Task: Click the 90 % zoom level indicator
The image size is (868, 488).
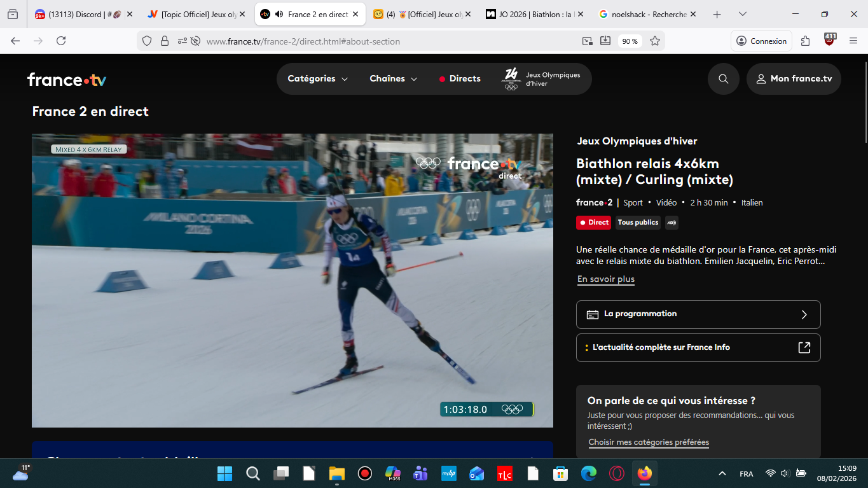Action: coord(630,41)
